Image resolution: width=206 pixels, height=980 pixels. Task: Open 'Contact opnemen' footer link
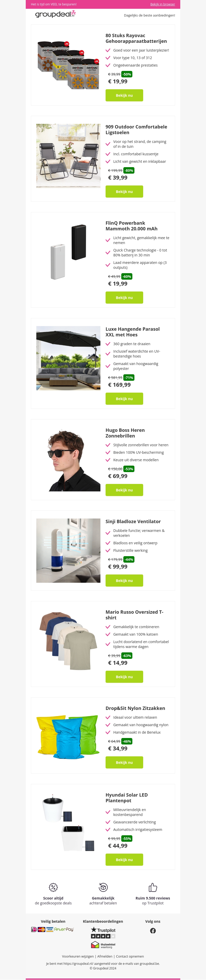click(x=130, y=956)
